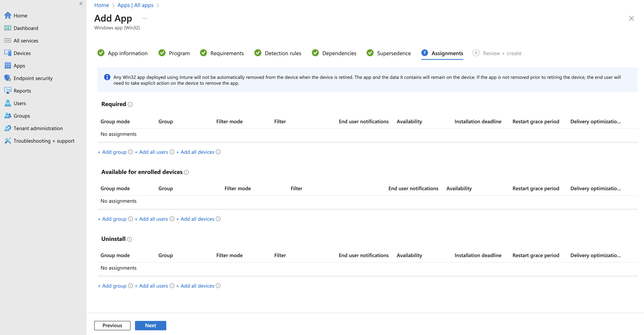
Task: Click the Dashboard chart icon
Action: click(x=8, y=28)
